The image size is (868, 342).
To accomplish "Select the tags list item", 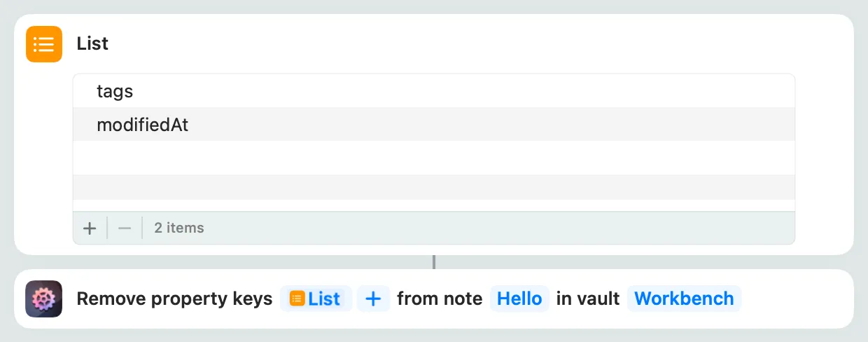I will pyautogui.click(x=115, y=91).
